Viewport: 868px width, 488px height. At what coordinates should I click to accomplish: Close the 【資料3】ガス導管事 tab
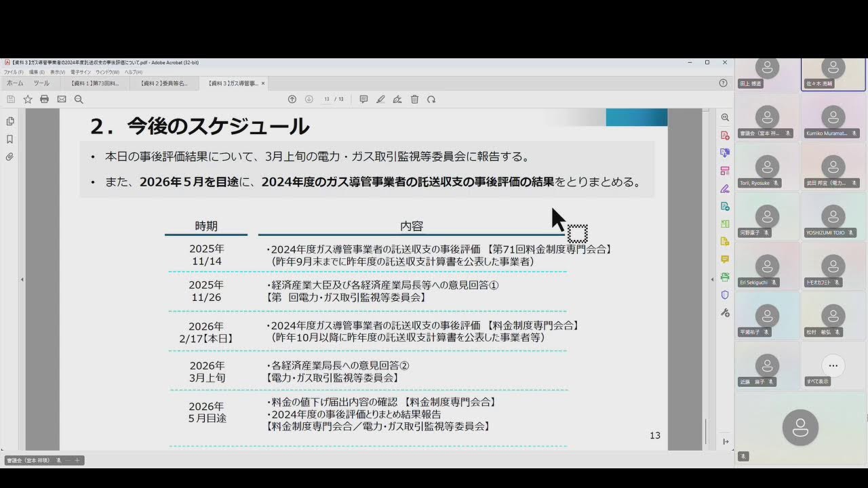(263, 83)
